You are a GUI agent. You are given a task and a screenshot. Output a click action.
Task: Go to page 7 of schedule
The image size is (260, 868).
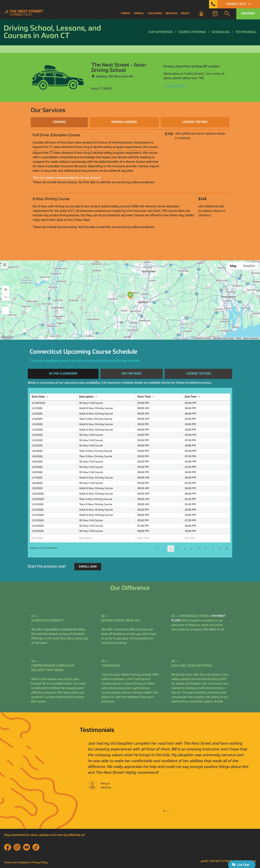coord(212,548)
